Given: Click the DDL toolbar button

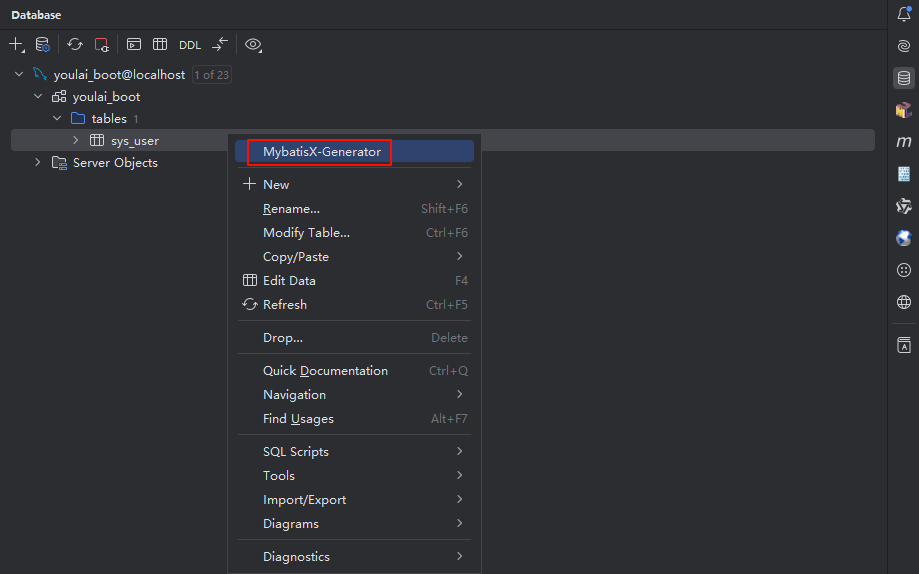Looking at the screenshot, I should [x=190, y=45].
